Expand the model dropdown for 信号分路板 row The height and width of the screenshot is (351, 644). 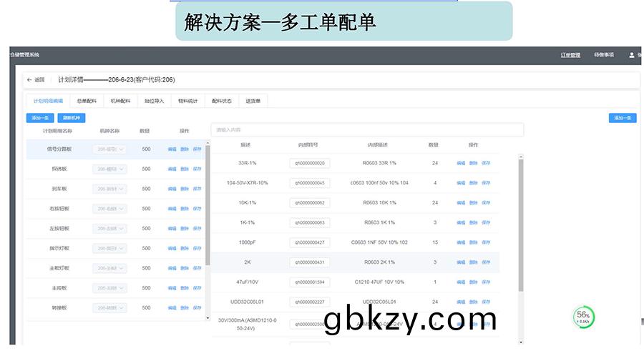(109, 149)
